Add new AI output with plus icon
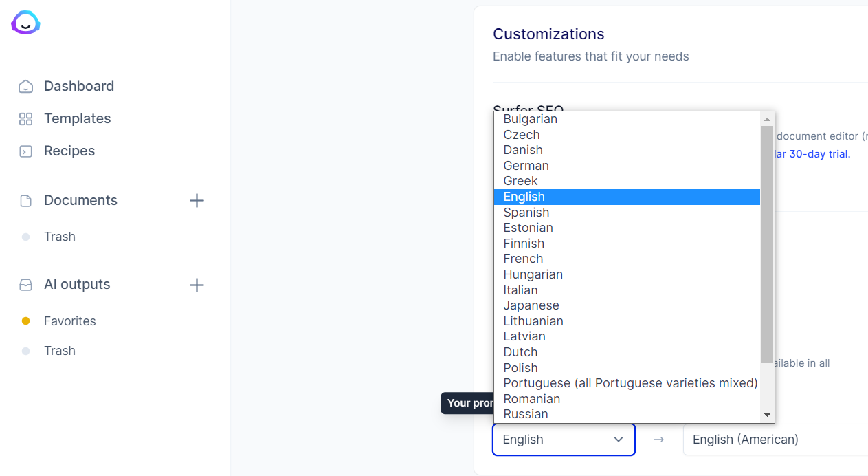This screenshot has width=868, height=476. click(x=197, y=285)
